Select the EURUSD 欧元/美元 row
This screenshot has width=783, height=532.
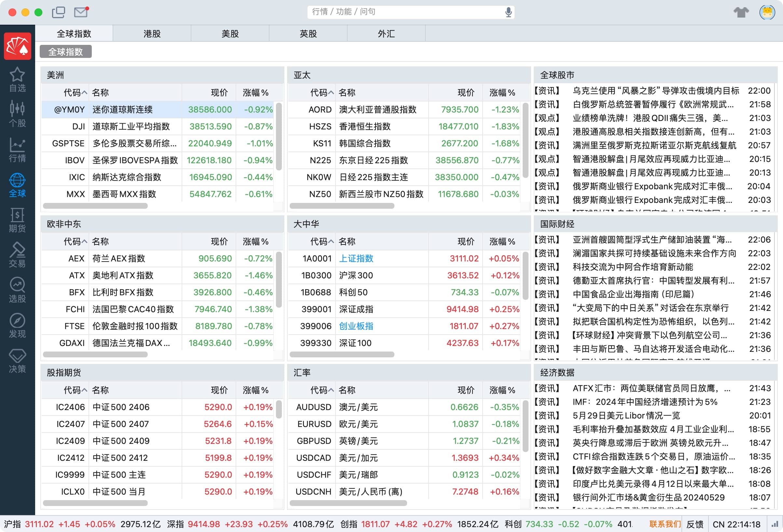coord(404,424)
